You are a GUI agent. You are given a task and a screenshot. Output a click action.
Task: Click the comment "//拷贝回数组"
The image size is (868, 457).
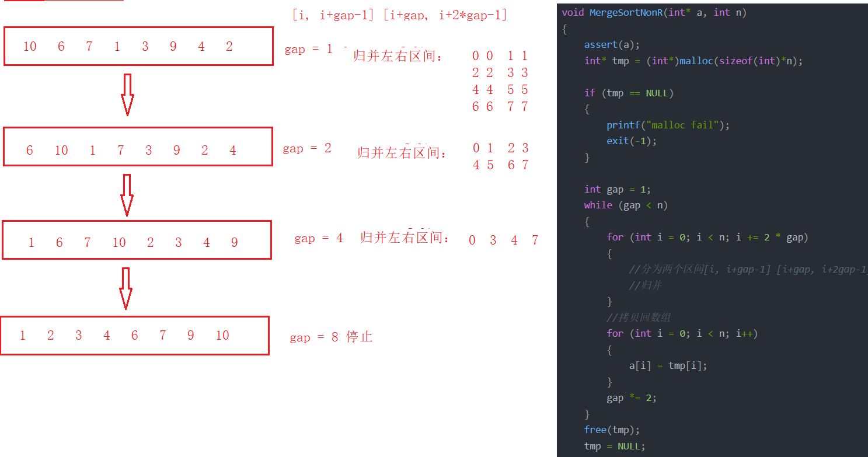point(639,318)
